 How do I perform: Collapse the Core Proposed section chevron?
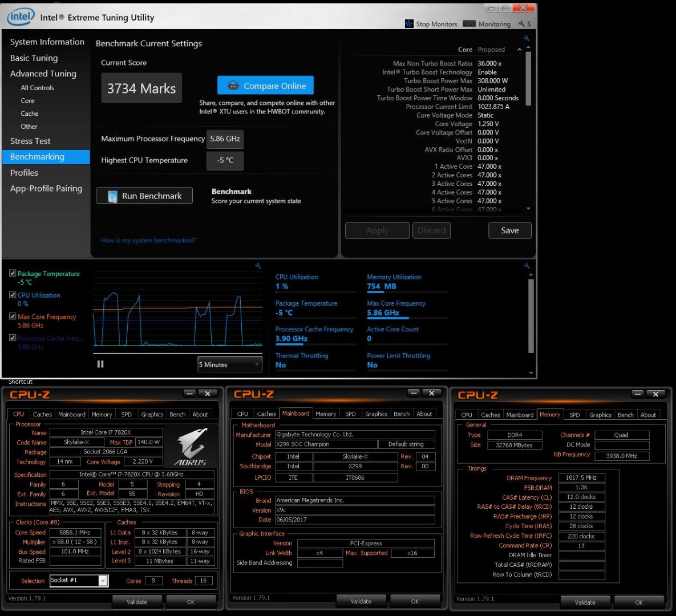tap(519, 50)
